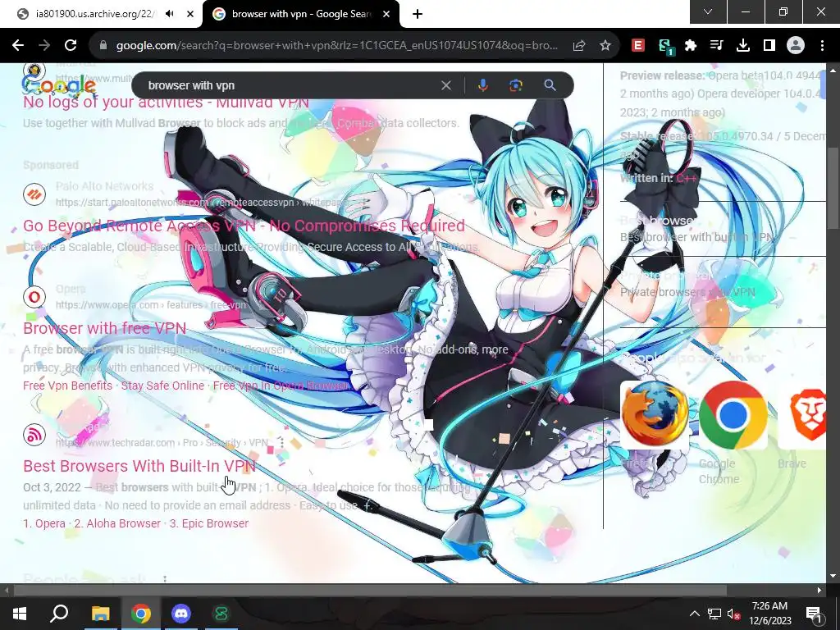Follow the Stay Safe Online sitelink
This screenshot has width=840, height=630.
pyautogui.click(x=162, y=386)
